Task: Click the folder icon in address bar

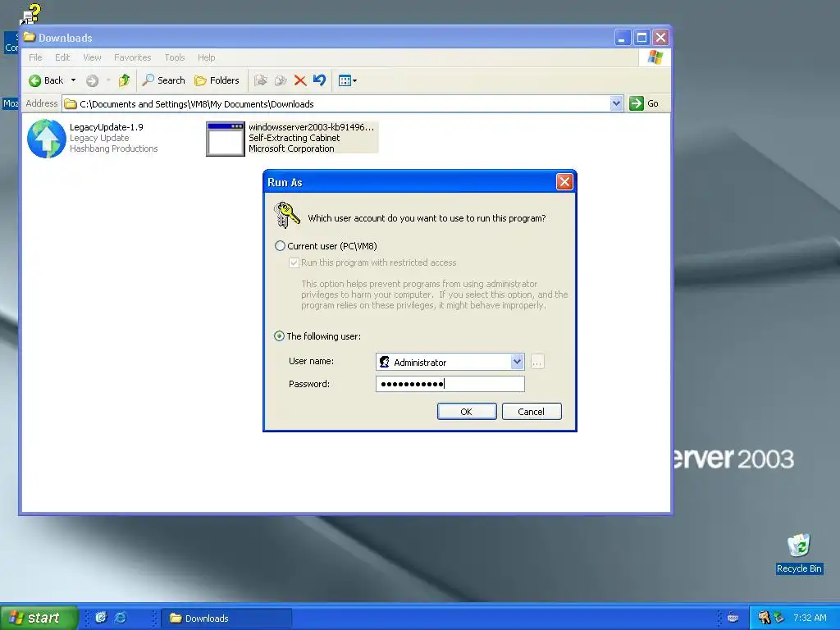Action: click(x=71, y=104)
